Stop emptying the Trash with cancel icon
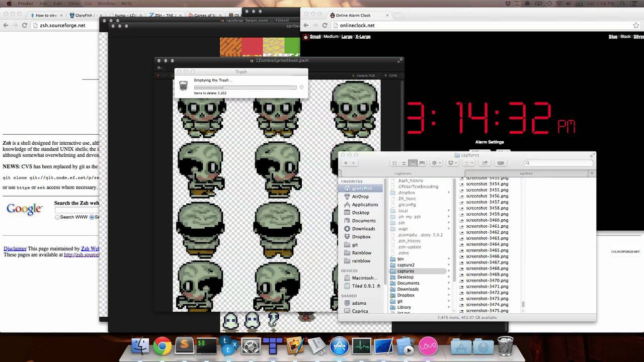This screenshot has width=644, height=362. pyautogui.click(x=301, y=87)
